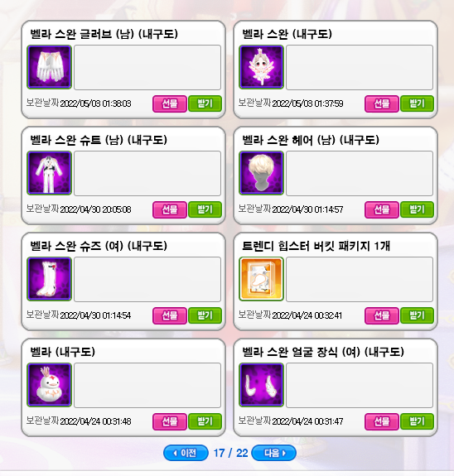The width and height of the screenshot is (454, 476).
Task: Gift the 벨라 스완 얼굴 장식 (여) with 선물
Action: click(382, 421)
